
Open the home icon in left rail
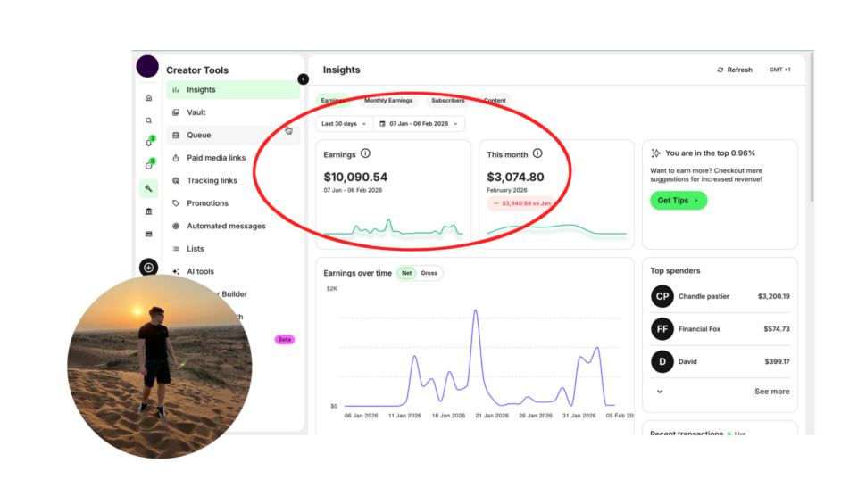pyautogui.click(x=148, y=98)
